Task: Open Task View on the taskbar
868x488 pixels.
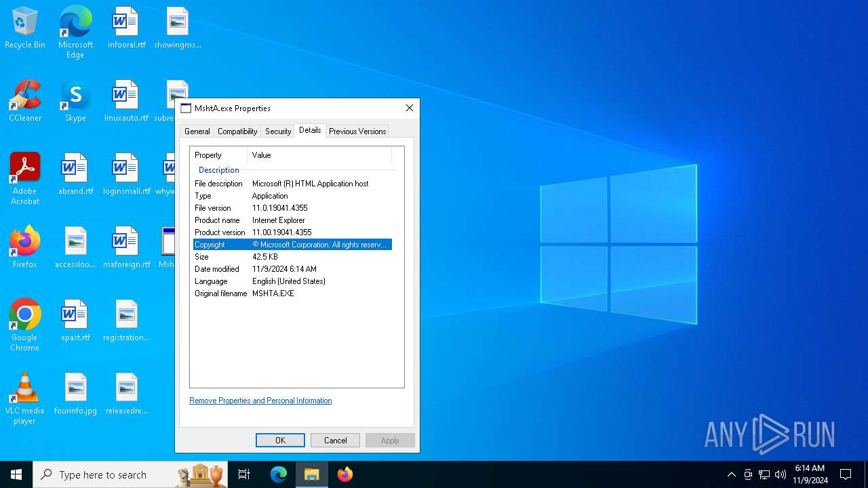Action: click(x=244, y=474)
